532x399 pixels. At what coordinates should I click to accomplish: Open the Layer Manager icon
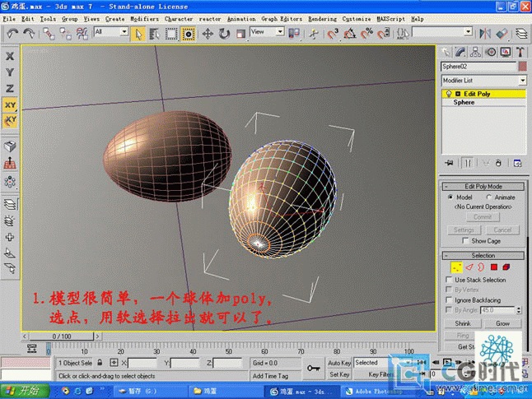point(521,34)
